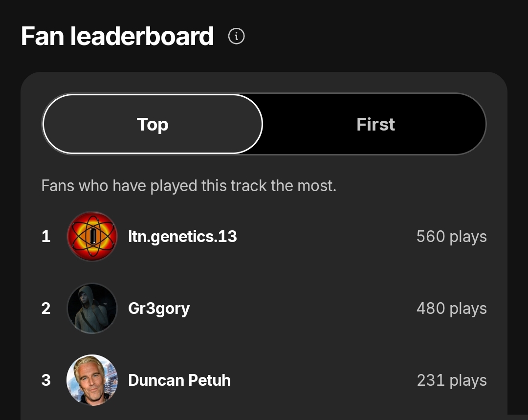Image resolution: width=528 pixels, height=420 pixels.
Task: Switch to the First tab
Action: coord(375,124)
